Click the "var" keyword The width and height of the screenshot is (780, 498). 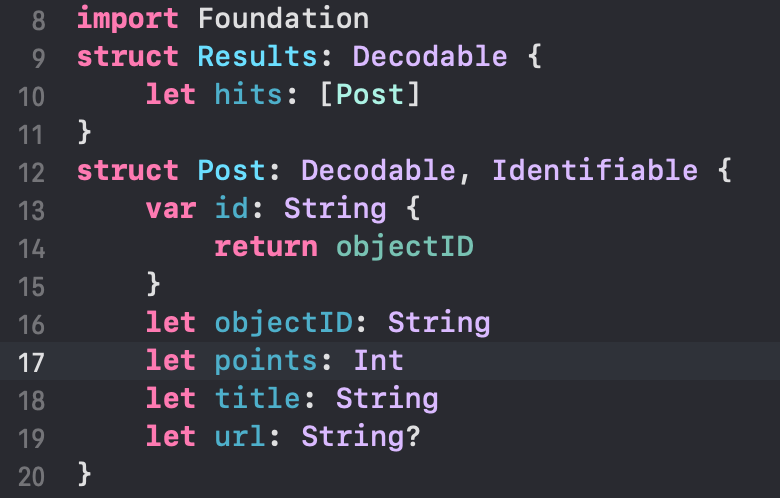pos(171,209)
